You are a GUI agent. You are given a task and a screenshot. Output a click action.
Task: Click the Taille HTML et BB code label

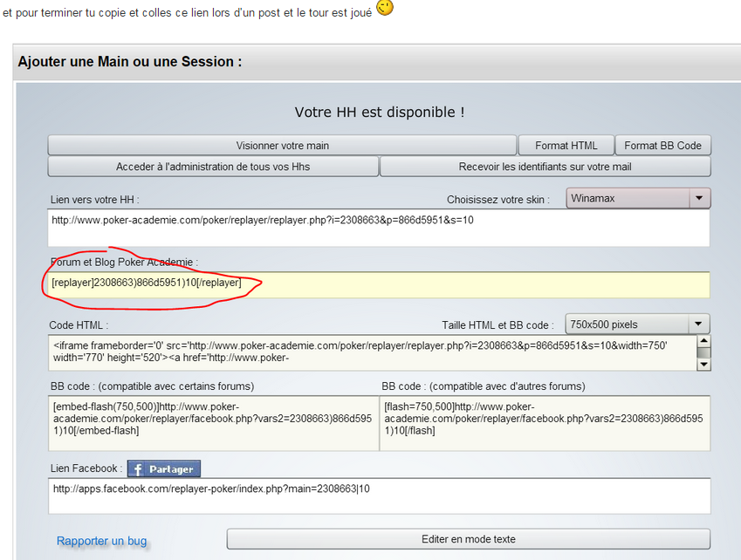click(497, 325)
